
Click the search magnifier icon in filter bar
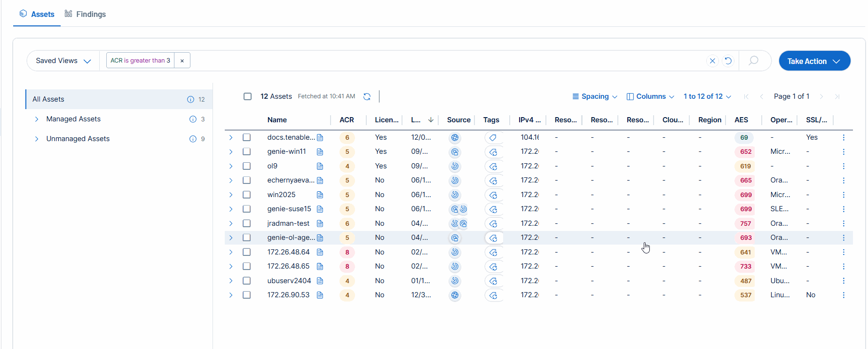click(753, 61)
